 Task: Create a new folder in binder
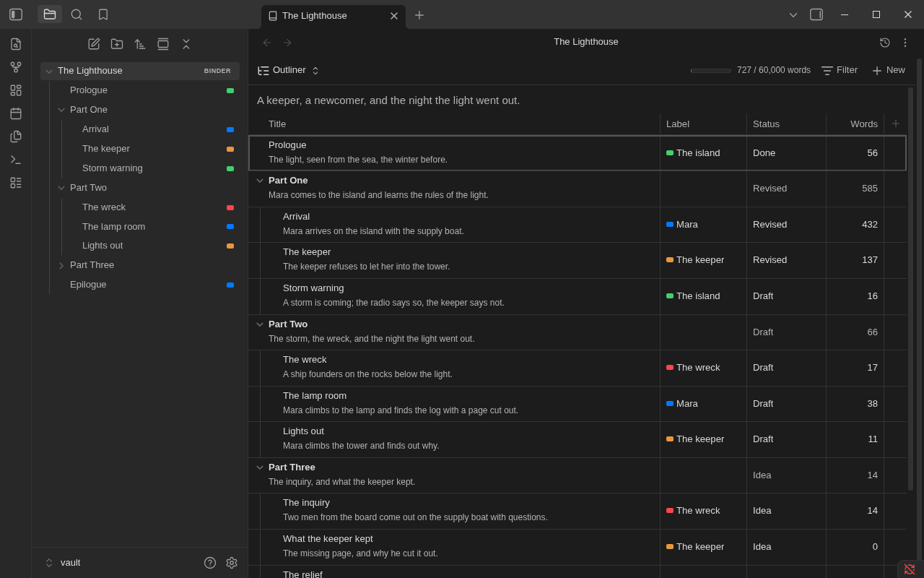(117, 44)
